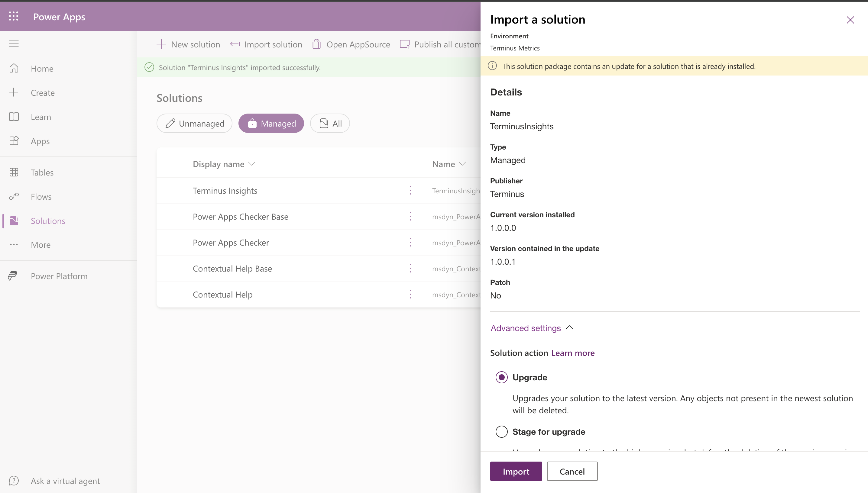868x493 pixels.
Task: Click the green success checkmark icon
Action: pos(149,67)
